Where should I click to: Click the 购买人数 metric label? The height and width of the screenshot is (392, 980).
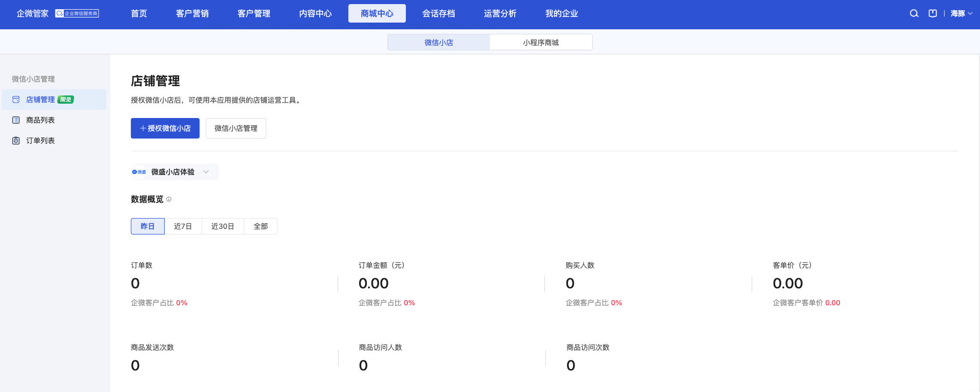tap(580, 265)
